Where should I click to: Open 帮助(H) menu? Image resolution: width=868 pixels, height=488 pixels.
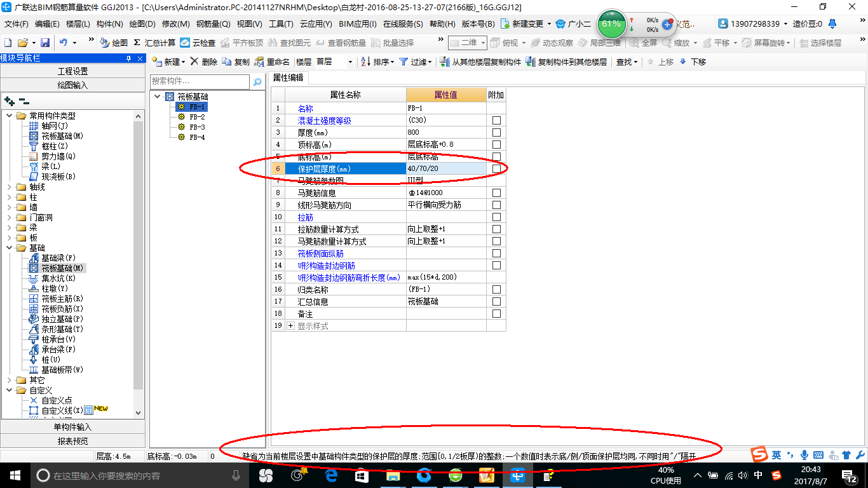point(442,24)
